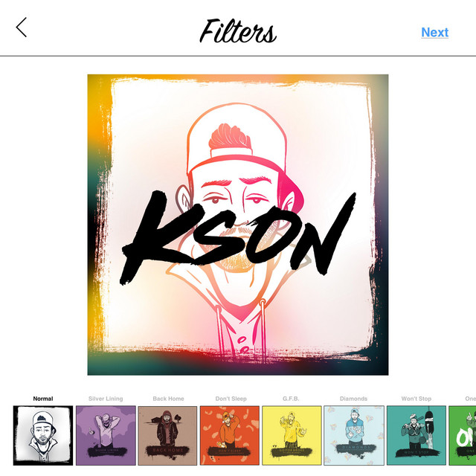The height and width of the screenshot is (476, 476).
Task: Click the Filters page title
Action: (x=238, y=31)
